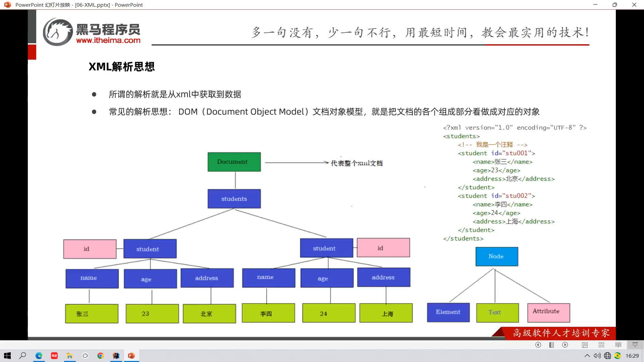Viewport: 644px width, 362px height.
Task: Click the PowerPoint taskbar icon
Action: (x=131, y=355)
